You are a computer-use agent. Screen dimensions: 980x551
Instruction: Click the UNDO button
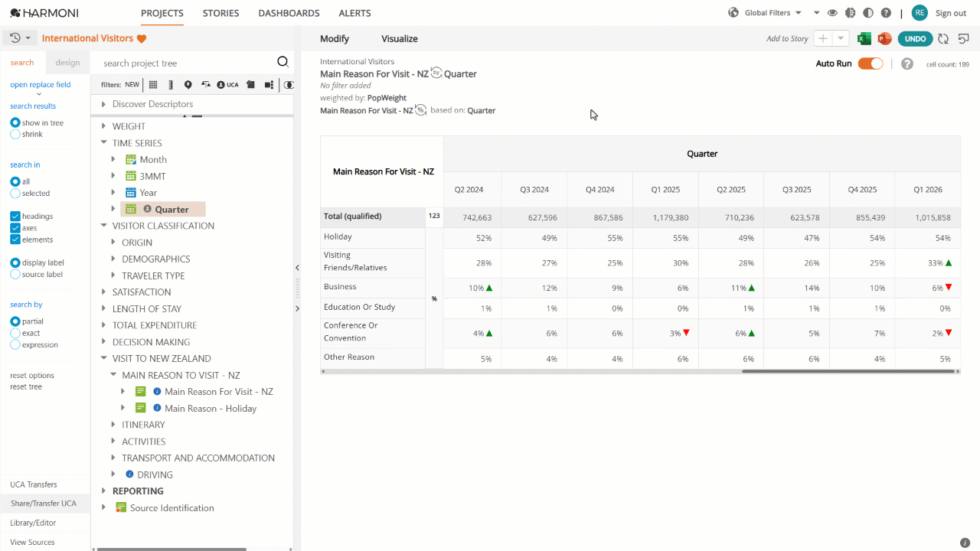[915, 39]
